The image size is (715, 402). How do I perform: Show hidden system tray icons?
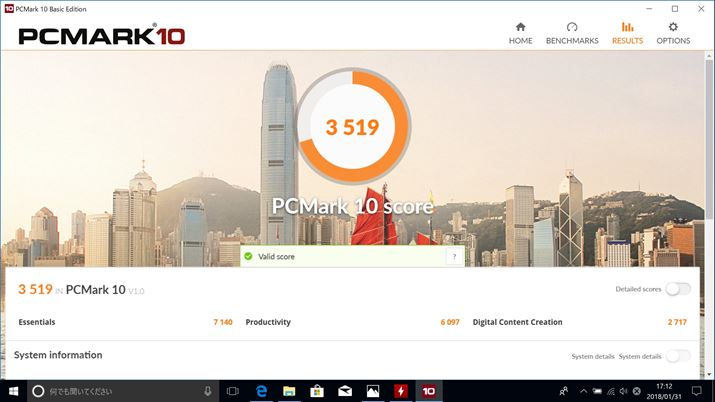click(x=583, y=391)
